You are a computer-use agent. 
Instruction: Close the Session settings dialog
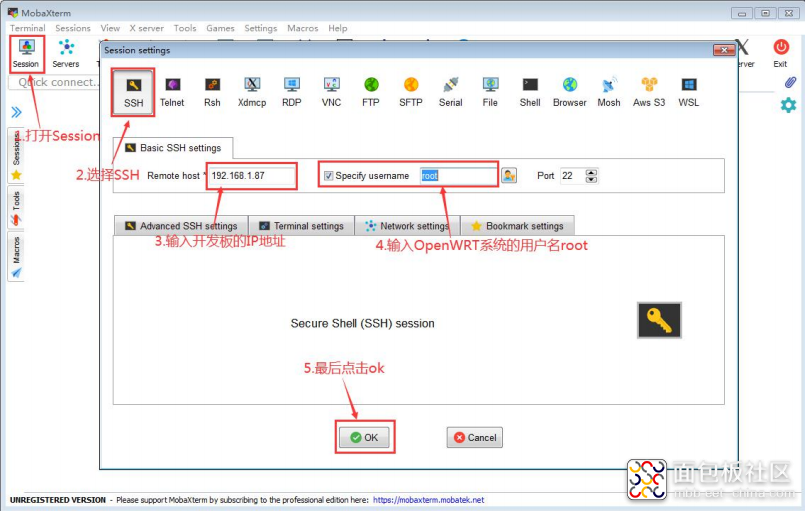click(724, 50)
